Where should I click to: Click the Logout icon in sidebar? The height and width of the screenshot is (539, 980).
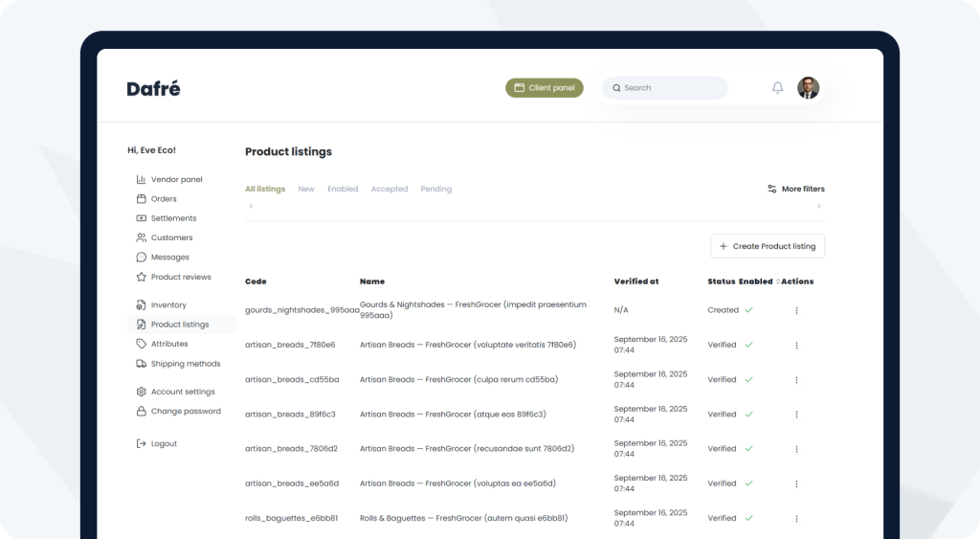coord(141,444)
